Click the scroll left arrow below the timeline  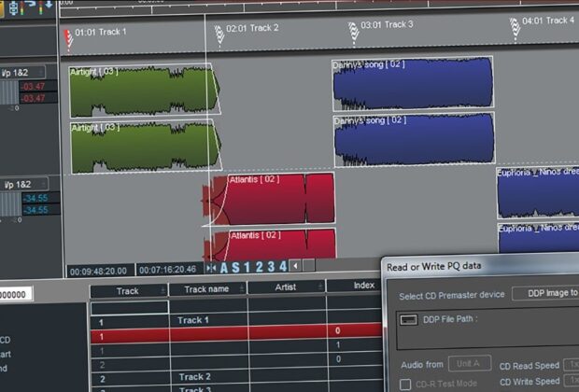click(x=296, y=267)
